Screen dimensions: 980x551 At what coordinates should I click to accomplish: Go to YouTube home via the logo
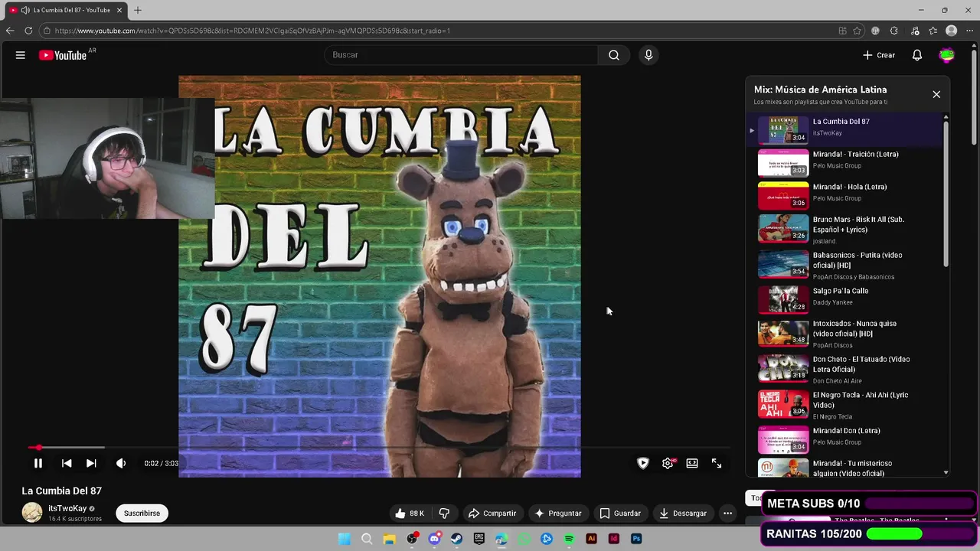[x=63, y=55]
